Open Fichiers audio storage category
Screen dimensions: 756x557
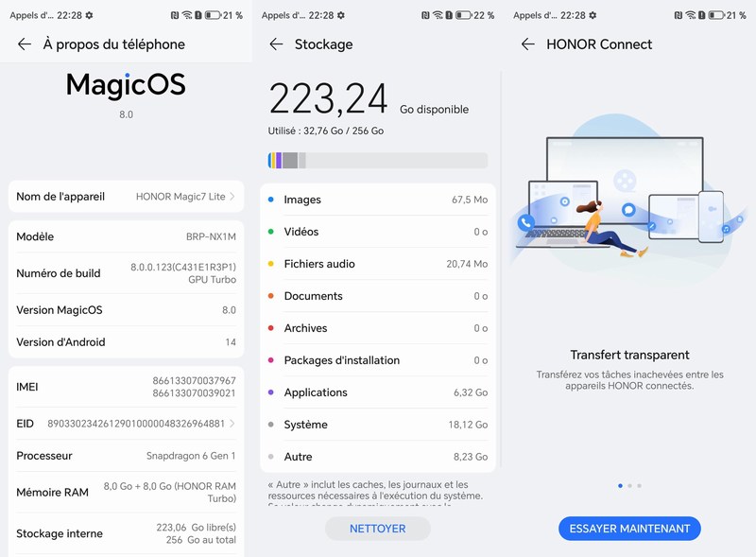tap(378, 264)
